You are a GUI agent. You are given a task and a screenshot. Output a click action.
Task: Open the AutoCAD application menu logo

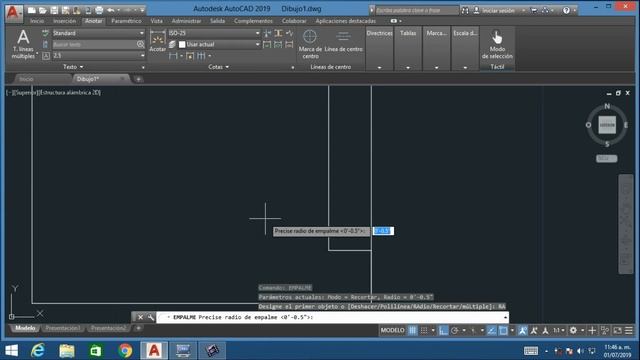click(x=13, y=13)
